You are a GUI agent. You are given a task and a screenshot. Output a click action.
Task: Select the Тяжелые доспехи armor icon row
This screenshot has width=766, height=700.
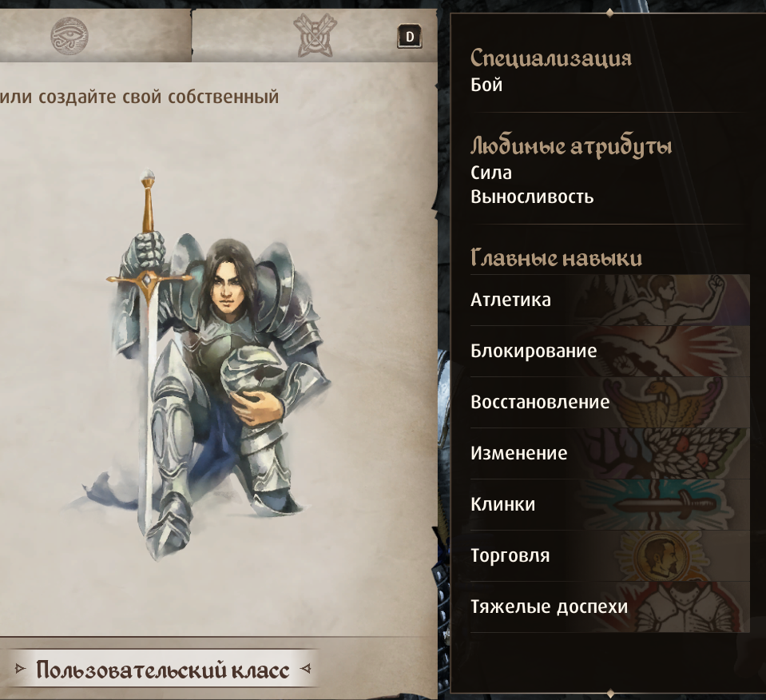point(609,607)
